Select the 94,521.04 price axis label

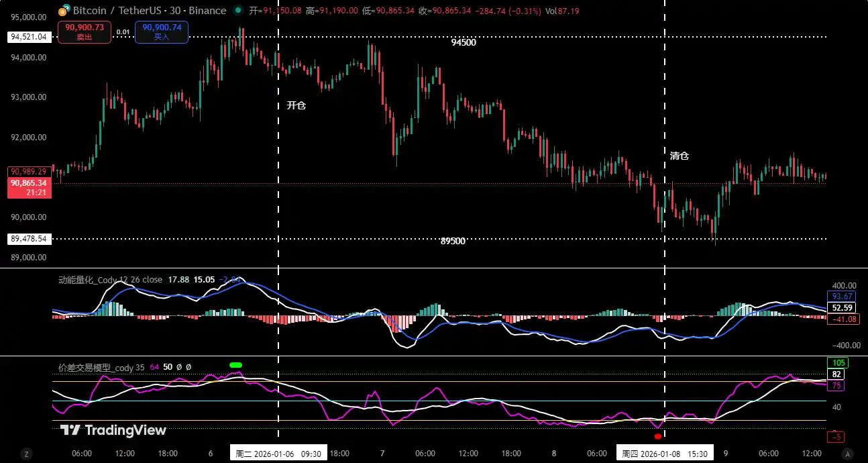[28, 38]
